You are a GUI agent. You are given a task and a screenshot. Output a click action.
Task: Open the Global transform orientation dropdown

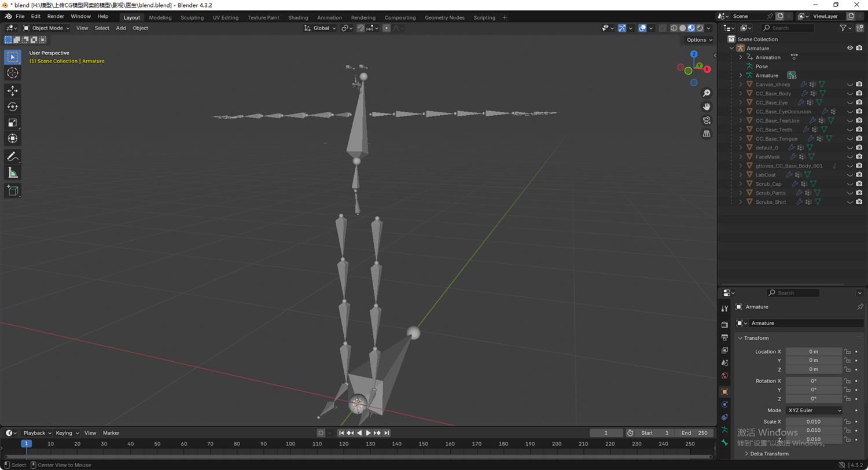[320, 28]
